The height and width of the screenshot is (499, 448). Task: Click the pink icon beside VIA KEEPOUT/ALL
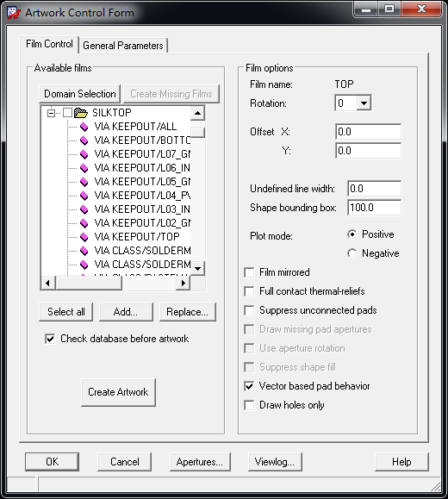pyautogui.click(x=84, y=127)
